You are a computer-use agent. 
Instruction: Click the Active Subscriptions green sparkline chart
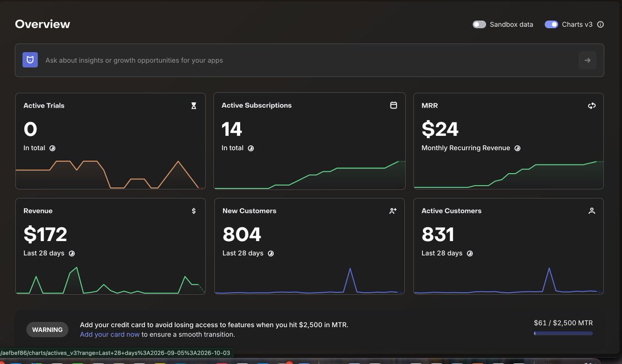(x=309, y=175)
